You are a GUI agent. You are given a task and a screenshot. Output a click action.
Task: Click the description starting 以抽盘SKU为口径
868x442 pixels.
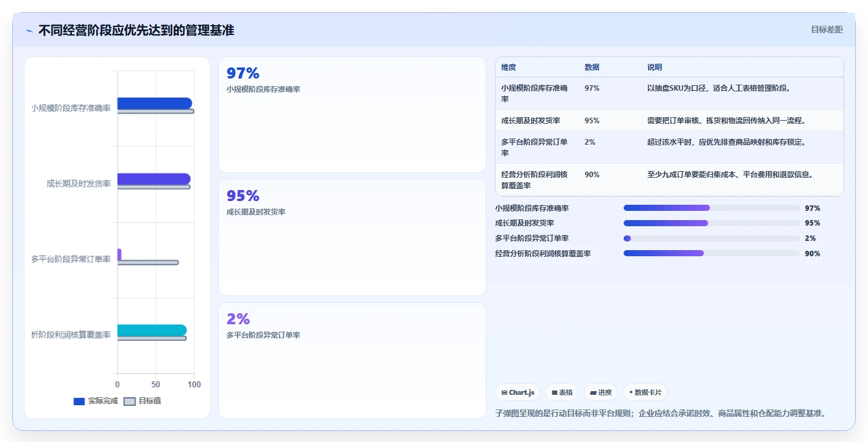click(720, 88)
